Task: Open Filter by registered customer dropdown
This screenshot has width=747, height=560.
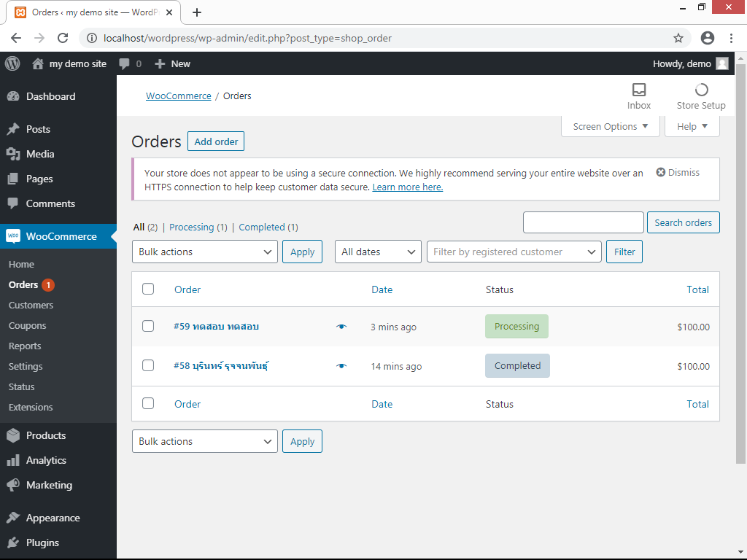Action: [514, 252]
